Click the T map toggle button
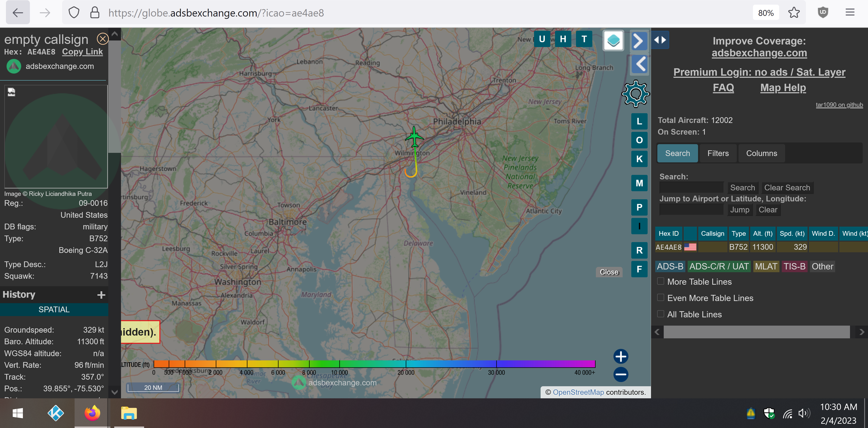This screenshot has width=868, height=428. 584,39
